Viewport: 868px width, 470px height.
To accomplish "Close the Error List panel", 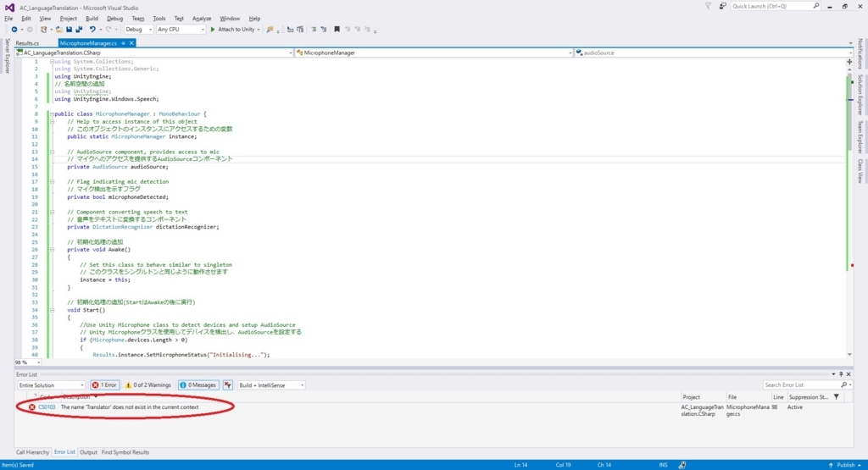I will point(849,374).
